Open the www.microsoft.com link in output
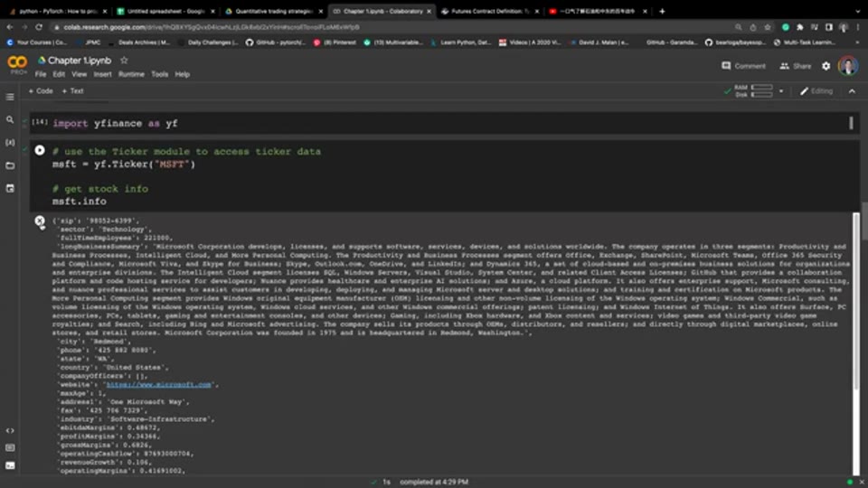 click(158, 385)
